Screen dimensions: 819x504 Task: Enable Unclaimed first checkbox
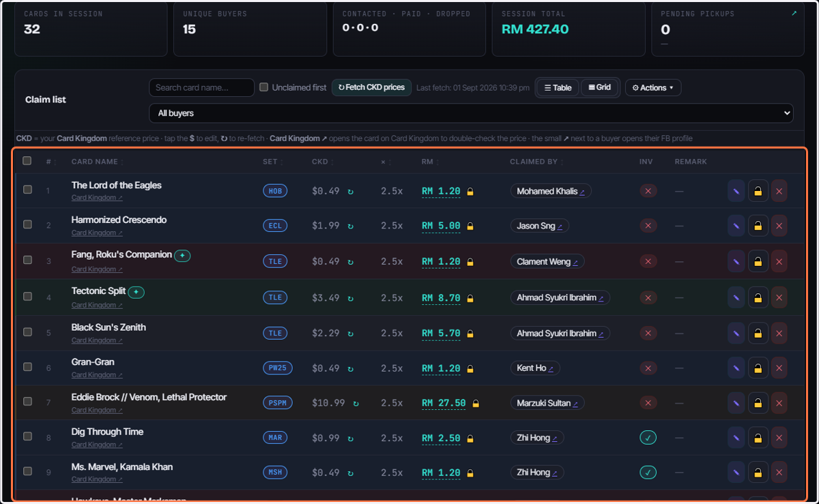coord(263,87)
